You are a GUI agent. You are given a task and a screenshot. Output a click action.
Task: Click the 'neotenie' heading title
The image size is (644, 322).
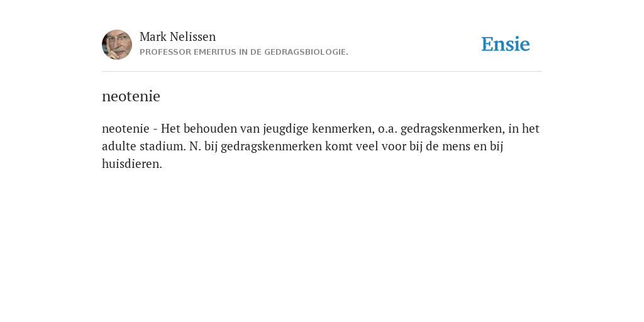tap(131, 96)
